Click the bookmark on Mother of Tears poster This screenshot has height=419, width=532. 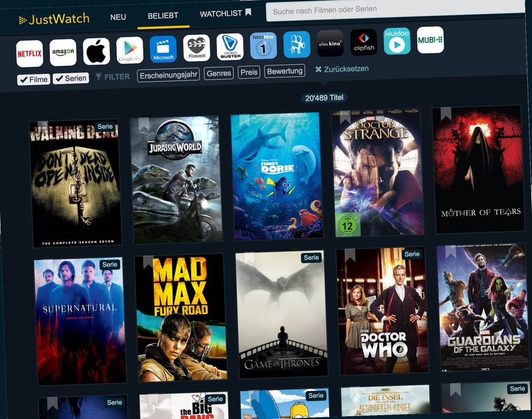click(x=446, y=114)
